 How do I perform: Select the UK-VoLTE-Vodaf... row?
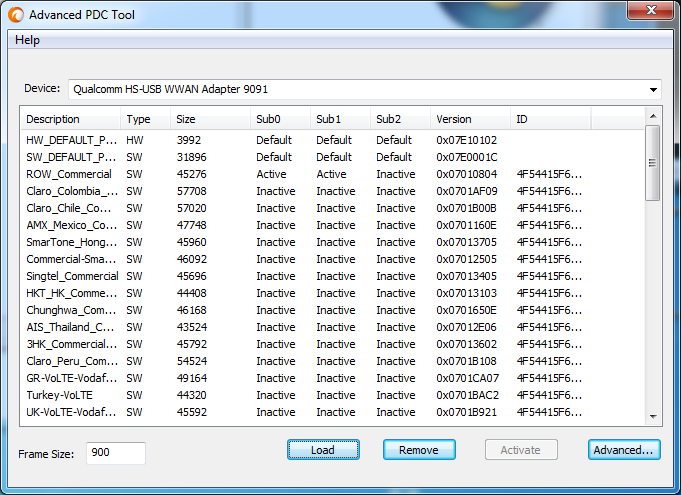332,412
